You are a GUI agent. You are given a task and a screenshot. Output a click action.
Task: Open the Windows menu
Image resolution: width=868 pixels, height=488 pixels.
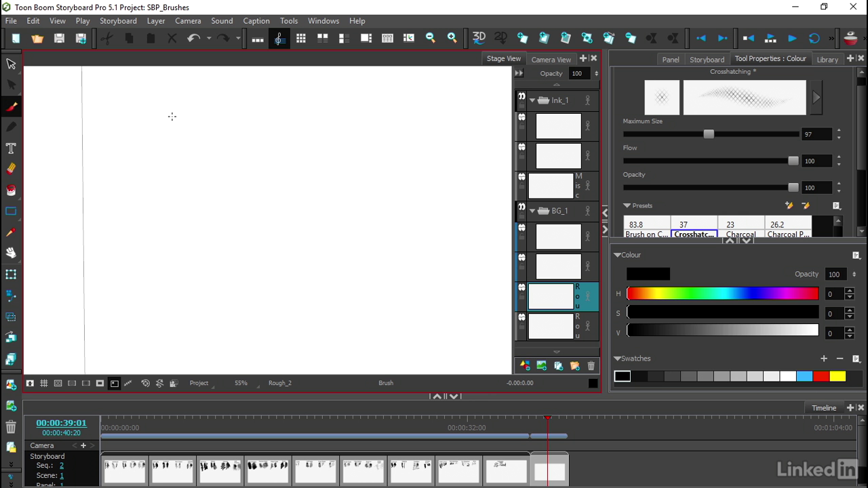tap(323, 21)
